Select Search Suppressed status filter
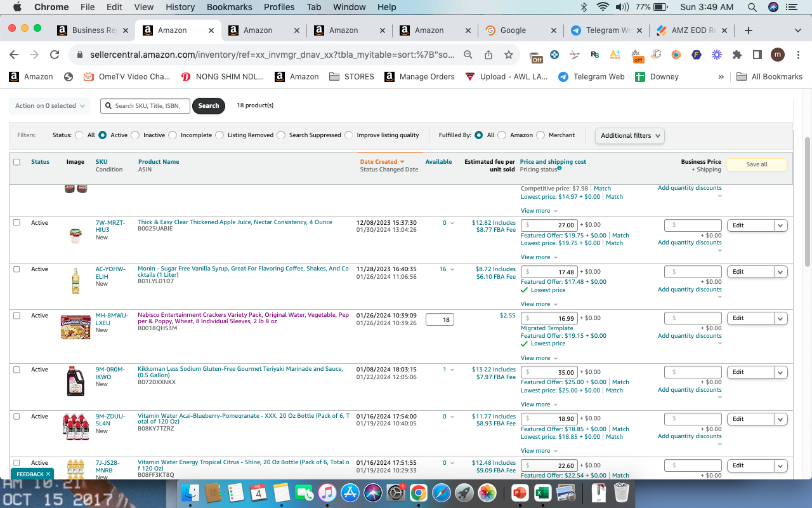This screenshot has height=508, width=812. point(281,135)
